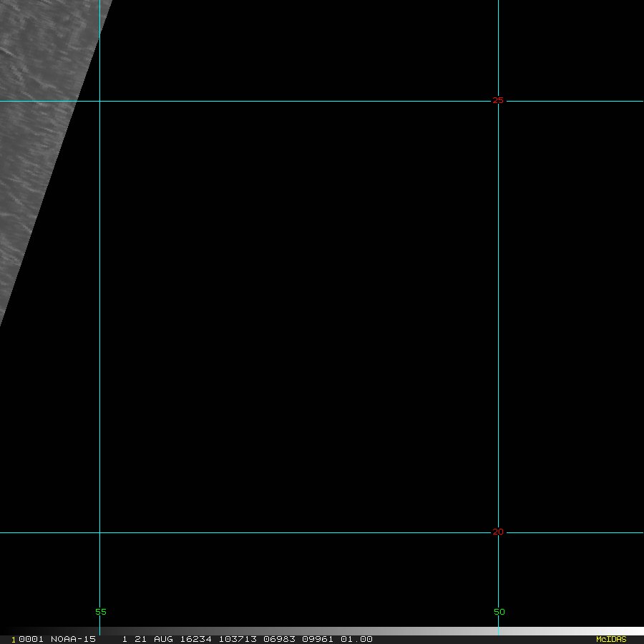Viewport: 644px width, 644px height.
Task: Click the 25 latitude and 55 longitude intersection
Action: point(99,101)
